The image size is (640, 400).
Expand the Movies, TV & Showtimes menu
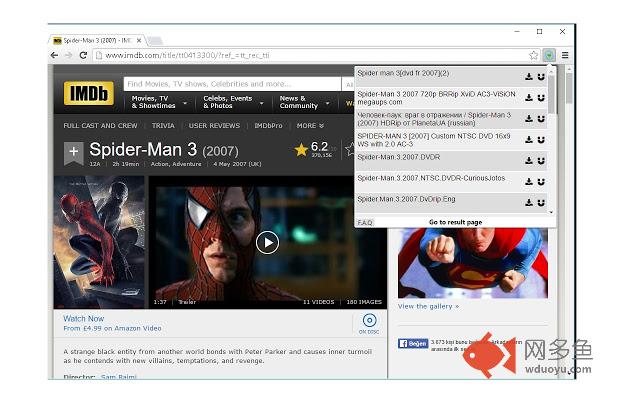coord(158,102)
